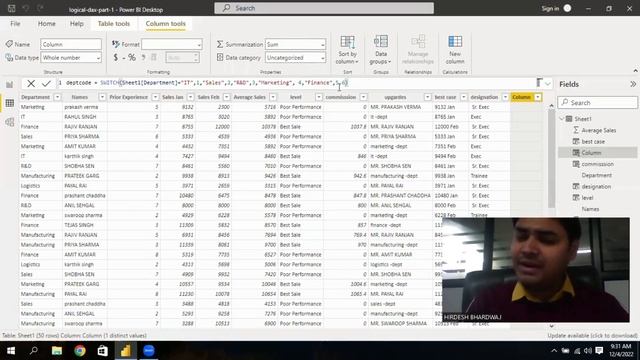Screen dimensions: 640x360
Task: Commit the formula with the checkmark icon
Action: click(46, 84)
